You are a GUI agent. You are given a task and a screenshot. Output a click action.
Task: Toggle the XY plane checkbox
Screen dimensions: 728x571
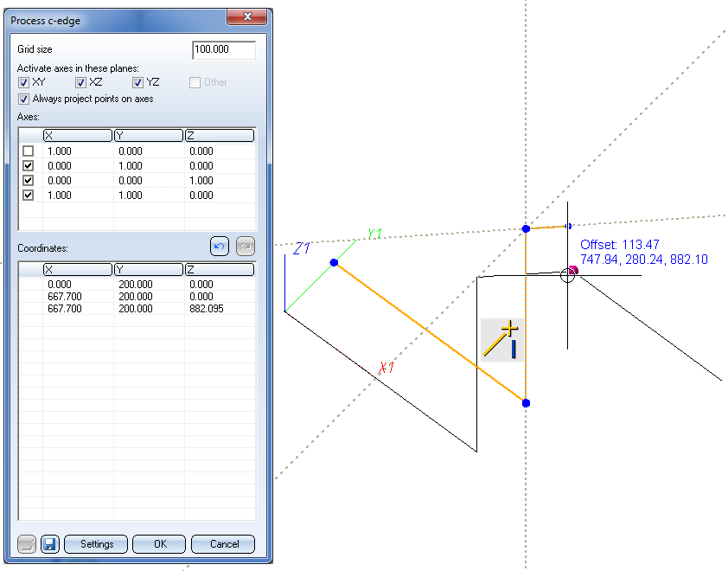coord(24,83)
